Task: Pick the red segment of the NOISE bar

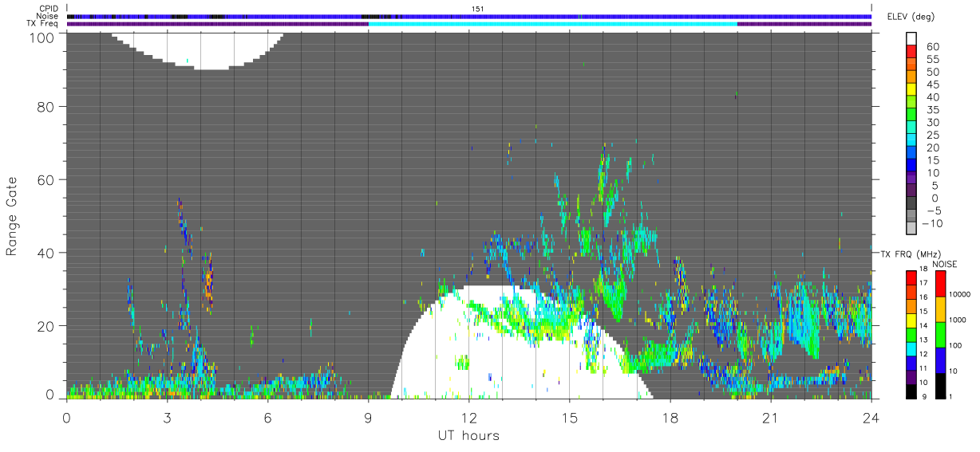Action: tap(940, 283)
